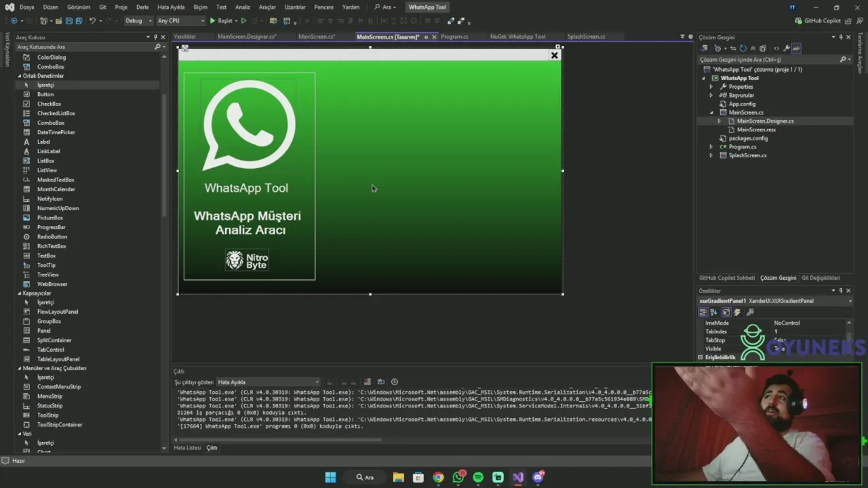Select MainScreen.resx in Solution Explorer

[756, 129]
